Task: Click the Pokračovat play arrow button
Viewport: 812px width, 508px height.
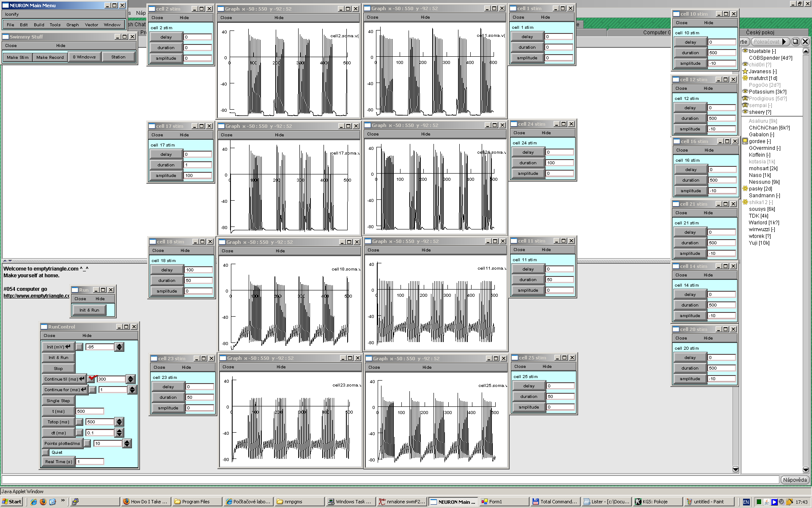Action: 785,41
